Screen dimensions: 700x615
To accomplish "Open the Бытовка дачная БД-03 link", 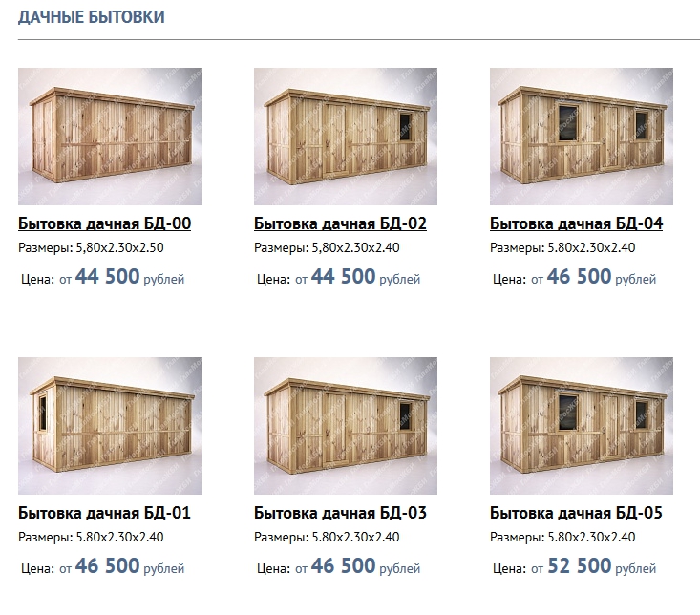I will (x=340, y=513).
